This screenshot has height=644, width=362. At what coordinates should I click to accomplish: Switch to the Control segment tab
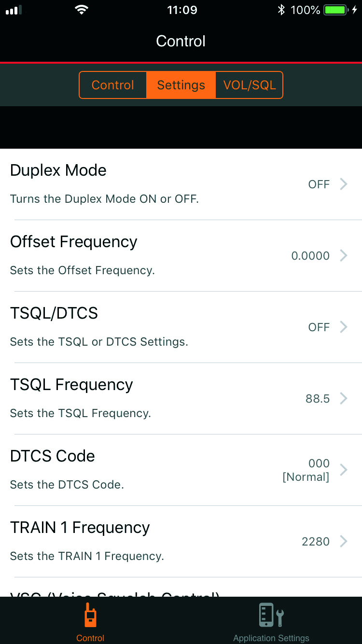pos(112,85)
